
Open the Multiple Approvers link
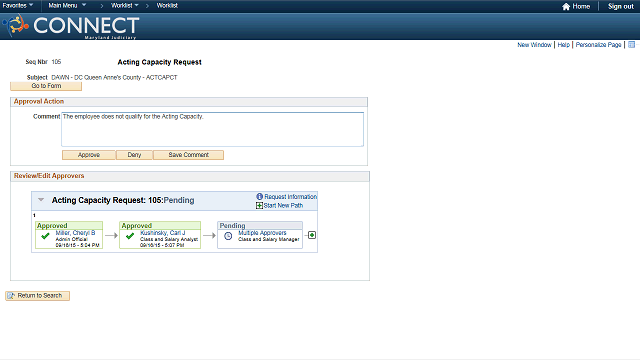pos(262,233)
